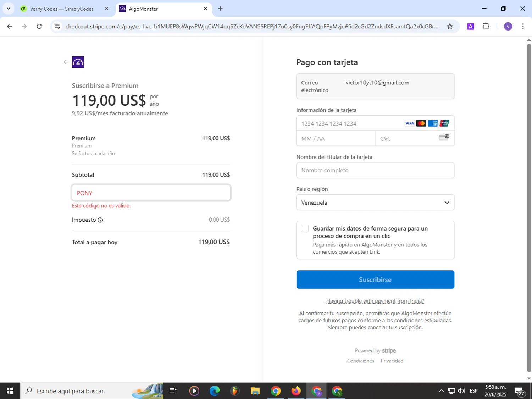Open Task View on the taskbar
This screenshot has width=532, height=399.
pyautogui.click(x=173, y=391)
